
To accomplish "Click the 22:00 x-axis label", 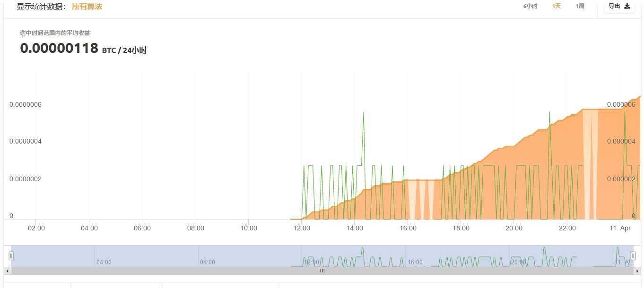I will [x=567, y=228].
